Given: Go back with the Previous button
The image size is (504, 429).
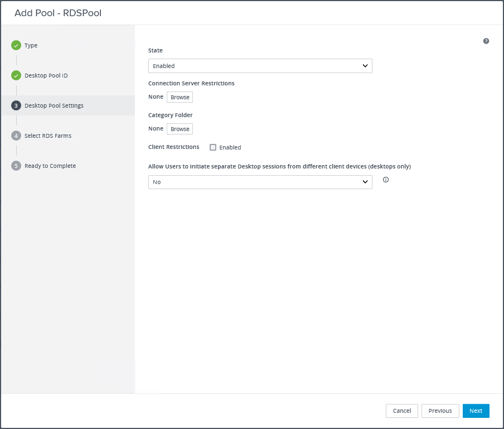Looking at the screenshot, I should [440, 411].
